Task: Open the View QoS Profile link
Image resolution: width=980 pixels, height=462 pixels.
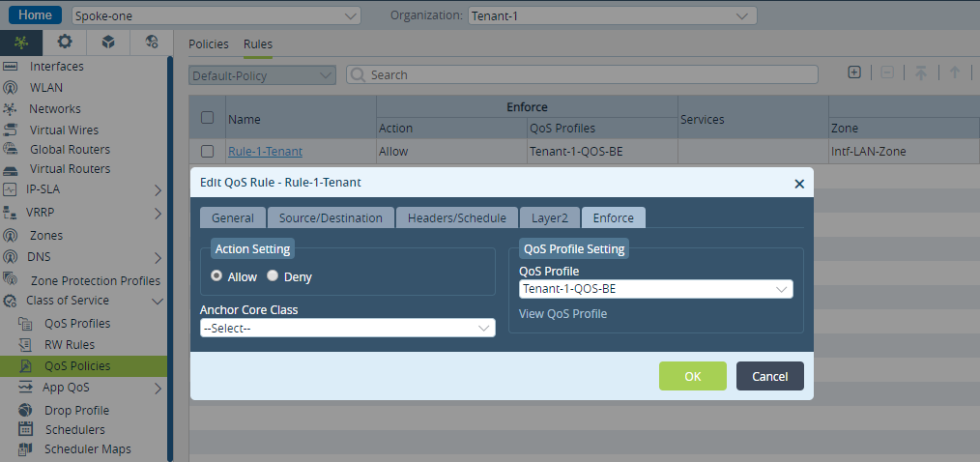Action: 562,314
